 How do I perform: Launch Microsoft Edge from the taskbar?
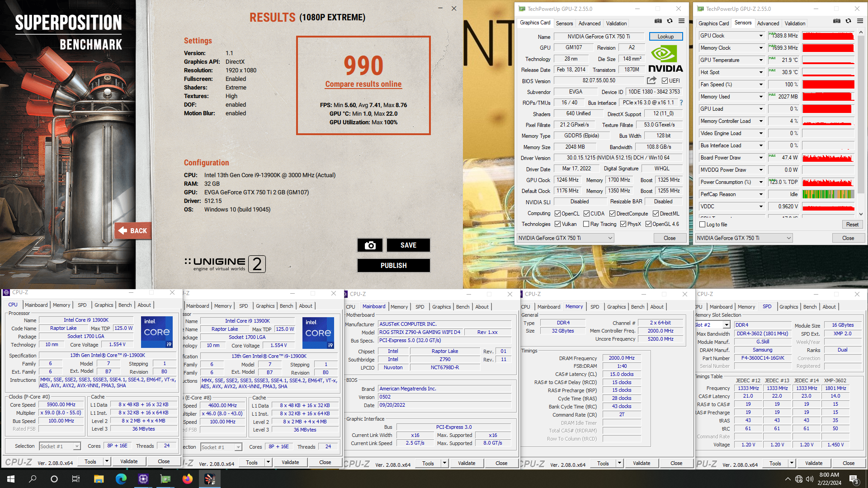coord(121,479)
